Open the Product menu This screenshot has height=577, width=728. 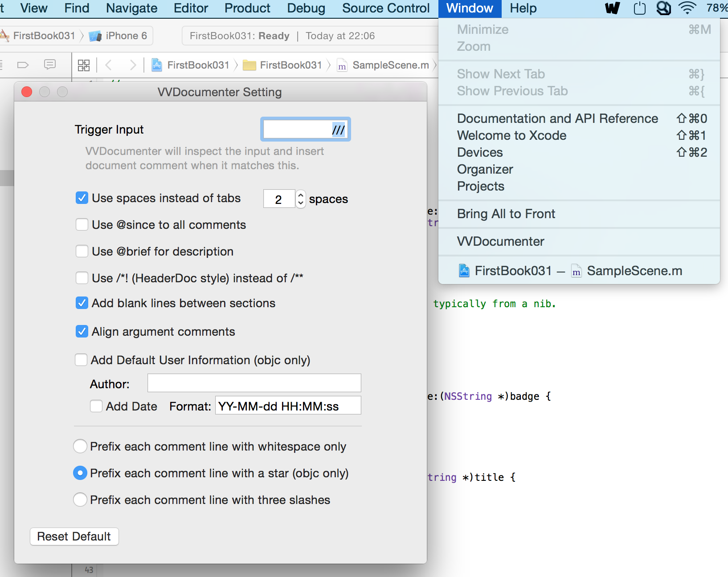tap(247, 8)
